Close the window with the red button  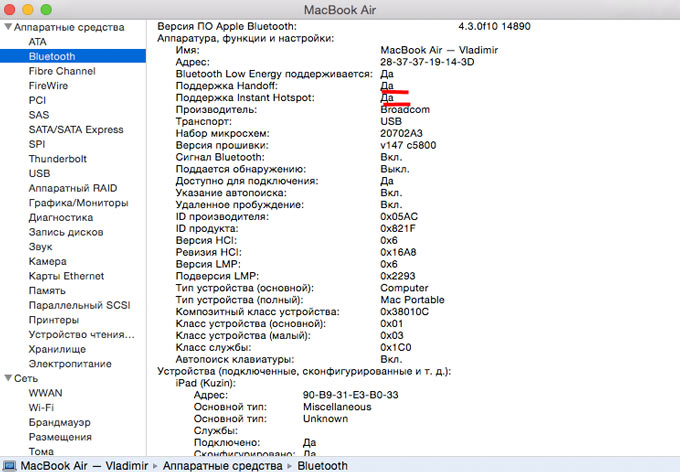pyautogui.click(x=10, y=9)
